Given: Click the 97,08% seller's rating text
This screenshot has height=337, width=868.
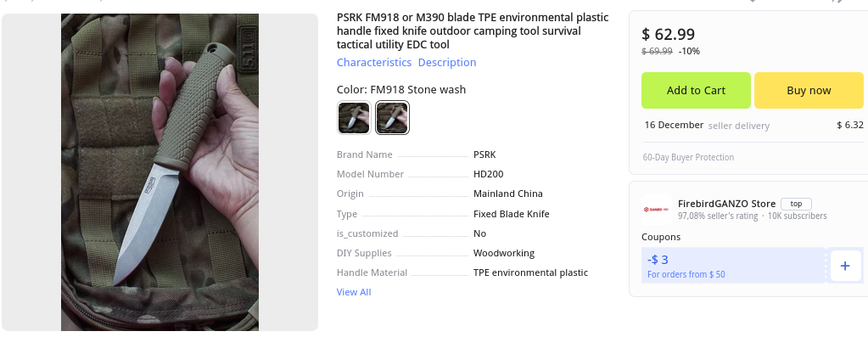Looking at the screenshot, I should [x=718, y=216].
